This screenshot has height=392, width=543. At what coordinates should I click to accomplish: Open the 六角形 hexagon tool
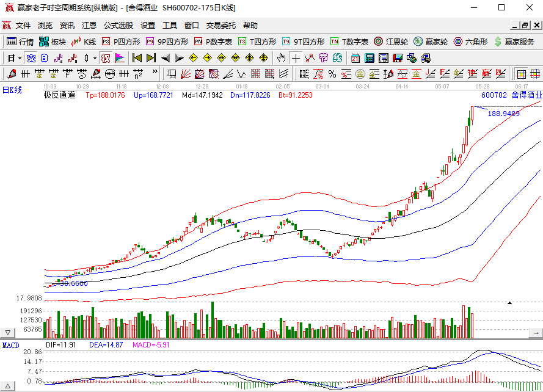click(x=470, y=42)
